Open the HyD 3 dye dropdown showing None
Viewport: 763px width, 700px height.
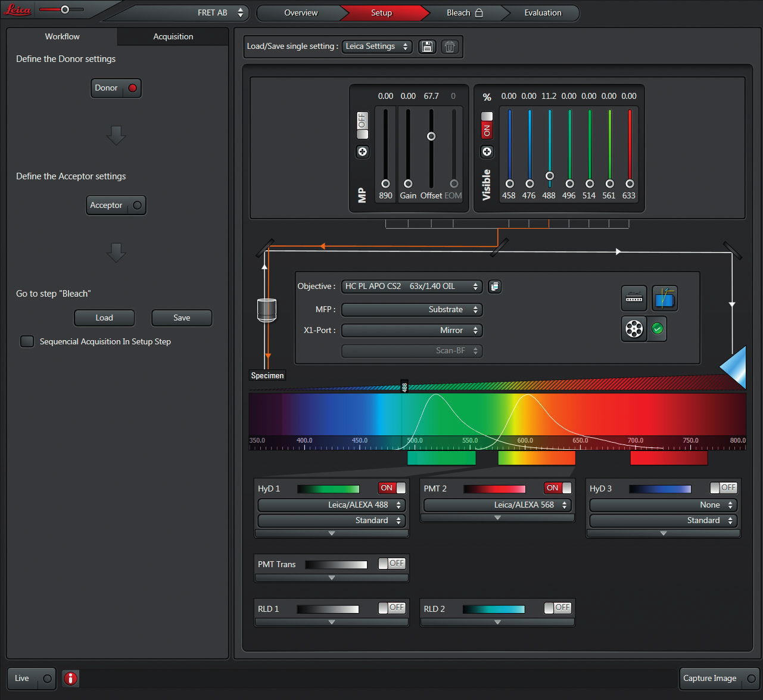pos(664,505)
